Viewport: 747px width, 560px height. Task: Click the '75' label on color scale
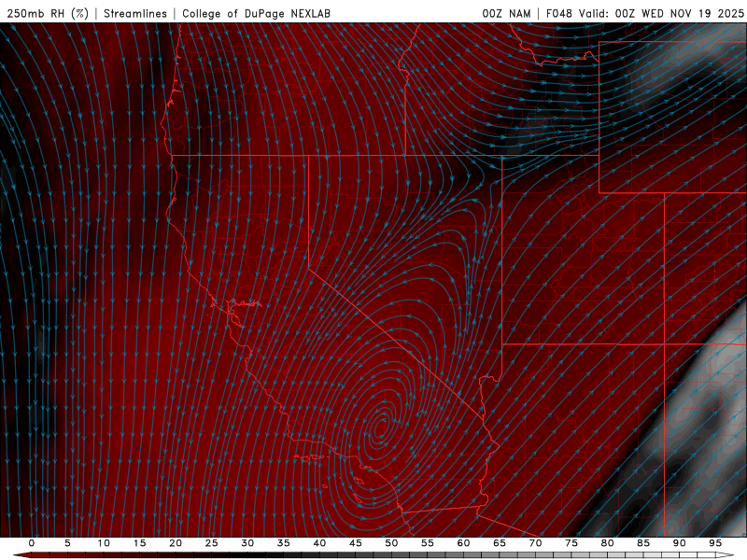[x=571, y=543]
